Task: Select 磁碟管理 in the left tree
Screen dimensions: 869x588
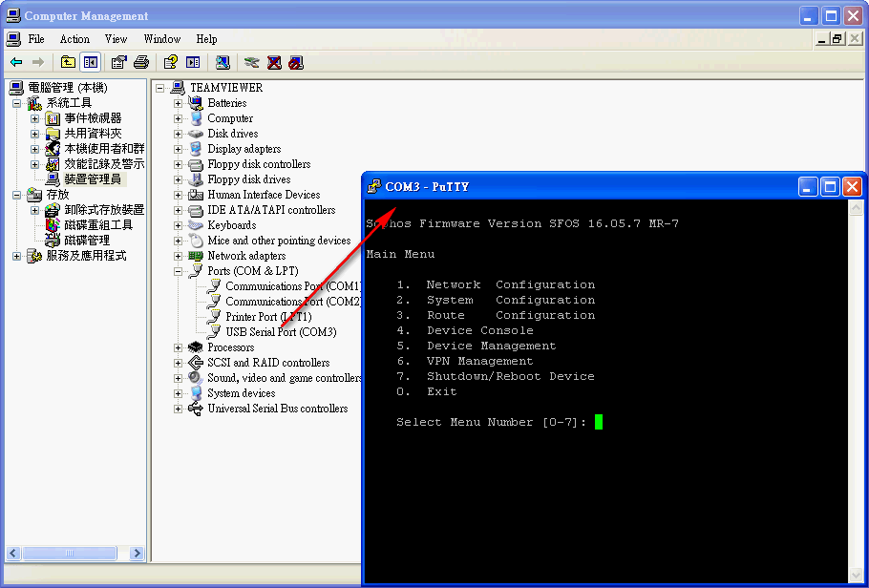Action: coord(87,241)
